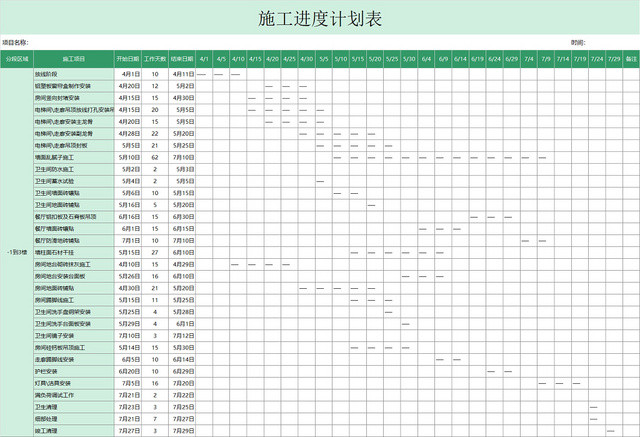Click the 27 work-days cell
The width and height of the screenshot is (640, 437).
point(155,253)
